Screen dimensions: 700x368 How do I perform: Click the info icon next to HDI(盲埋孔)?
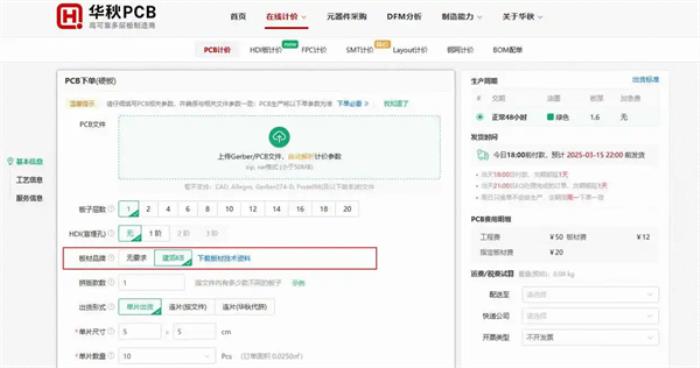point(111,233)
